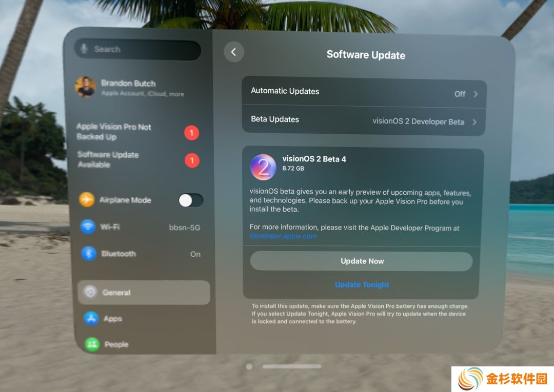554x392 pixels.
Task: Open Wi-Fi settings row
Action: pos(142,227)
